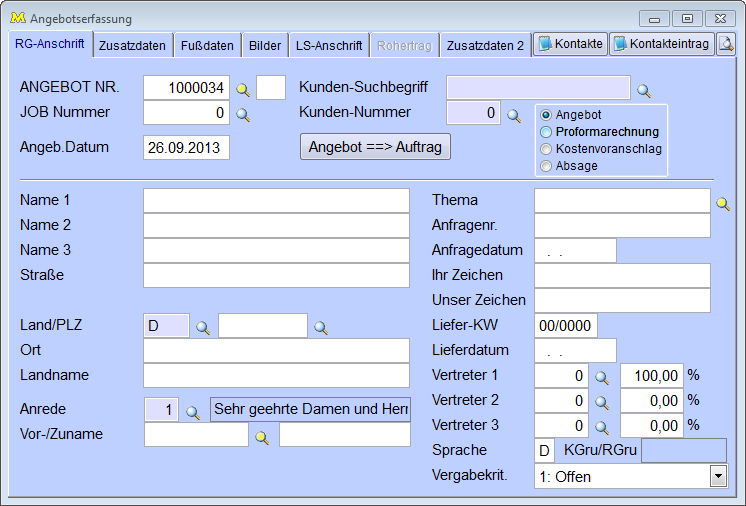This screenshot has width=746, height=506.
Task: Open the postal code search magnifier
Action: (x=321, y=327)
